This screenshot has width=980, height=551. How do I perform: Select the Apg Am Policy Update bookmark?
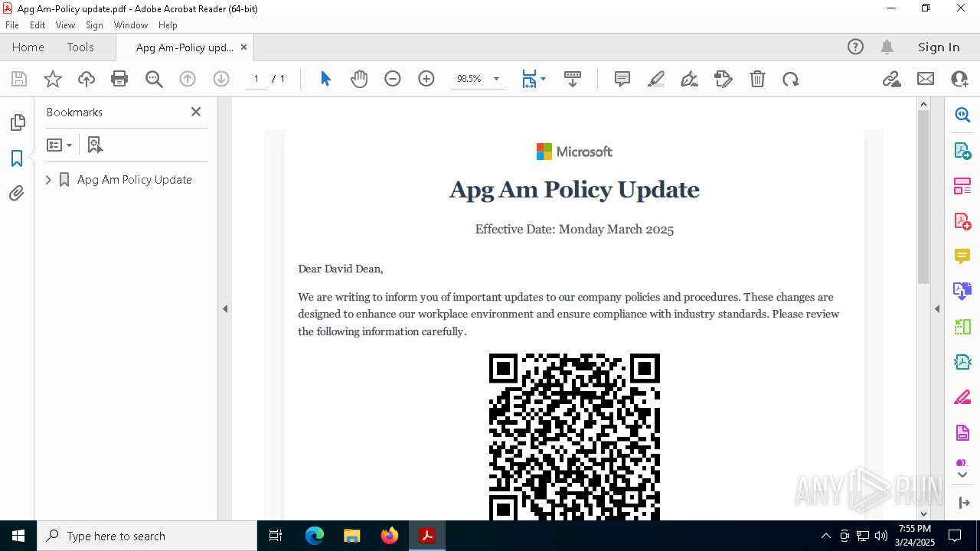click(x=134, y=180)
